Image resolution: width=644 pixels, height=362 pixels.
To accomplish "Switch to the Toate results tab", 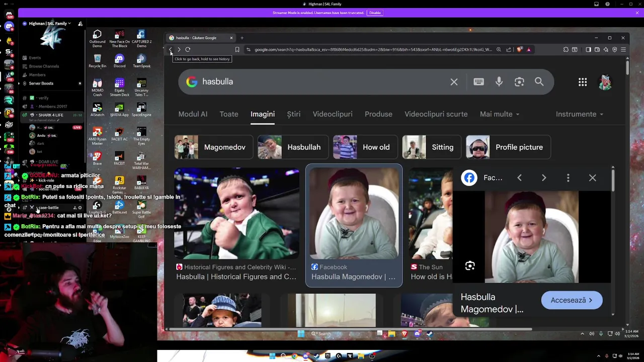I will 229,114.
